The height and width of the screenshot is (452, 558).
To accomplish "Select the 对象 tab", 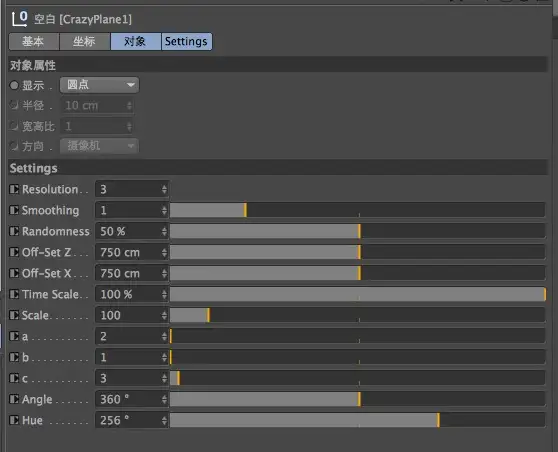I will click(x=136, y=41).
